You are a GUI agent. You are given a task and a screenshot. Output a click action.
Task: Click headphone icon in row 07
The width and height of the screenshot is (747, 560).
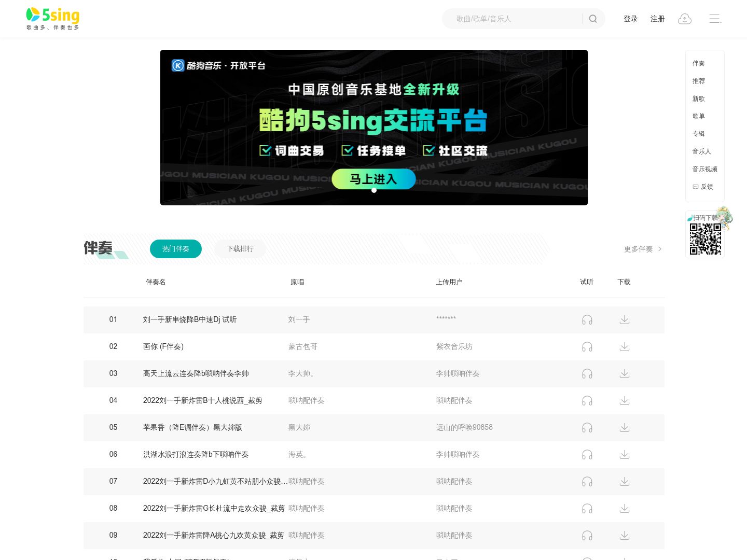click(587, 482)
